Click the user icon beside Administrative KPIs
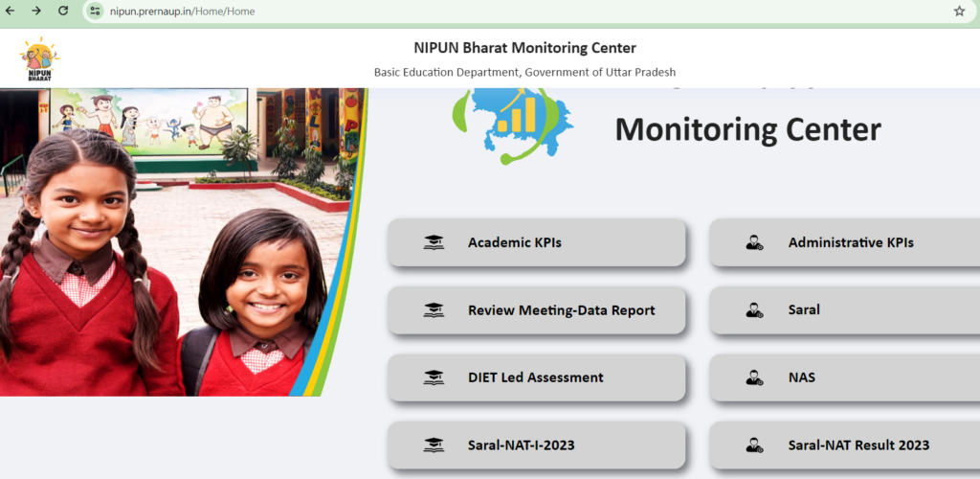The height and width of the screenshot is (479, 980). (754, 243)
